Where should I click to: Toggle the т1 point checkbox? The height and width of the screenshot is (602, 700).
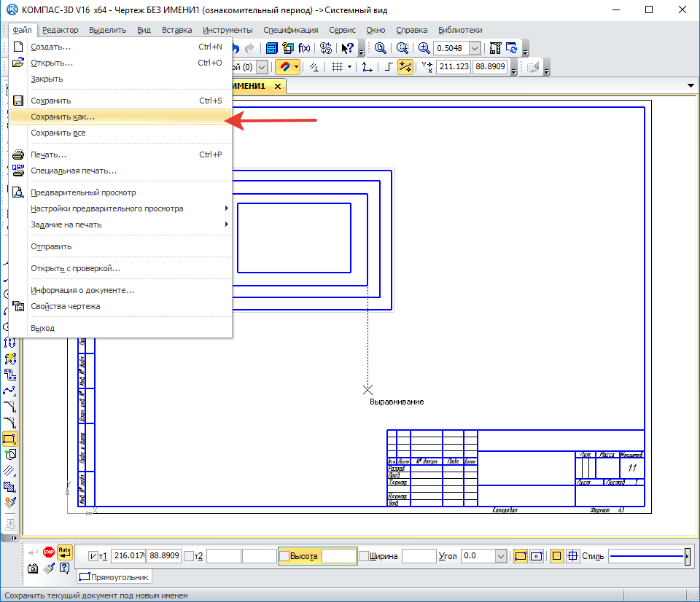[93, 556]
